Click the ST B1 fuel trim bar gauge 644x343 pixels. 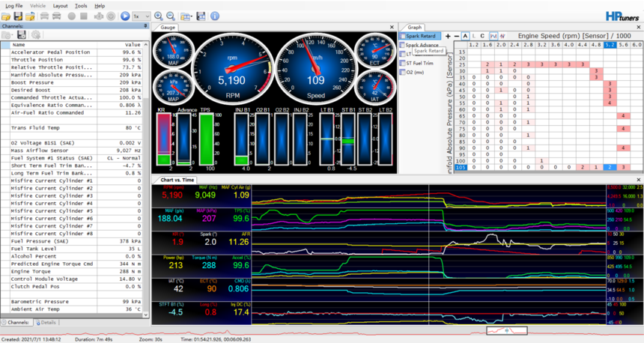[x=348, y=139]
